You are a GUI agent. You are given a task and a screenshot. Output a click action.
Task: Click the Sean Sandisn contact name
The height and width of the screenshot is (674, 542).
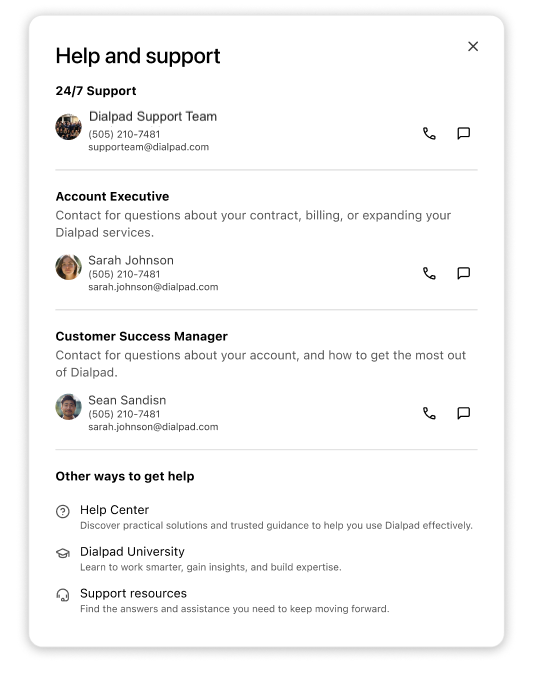(x=127, y=400)
